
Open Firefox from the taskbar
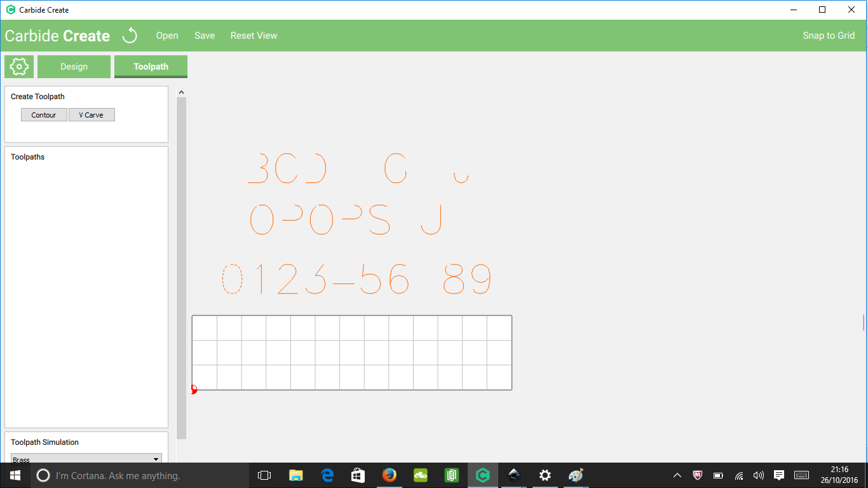coord(390,475)
